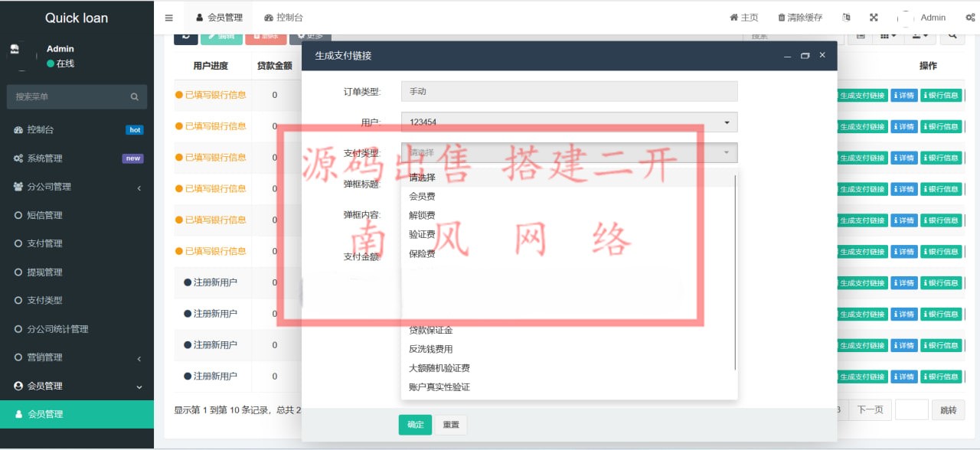The height and width of the screenshot is (450, 980).
Task: Click the search magnifier icon in the sidebar
Action: (134, 96)
